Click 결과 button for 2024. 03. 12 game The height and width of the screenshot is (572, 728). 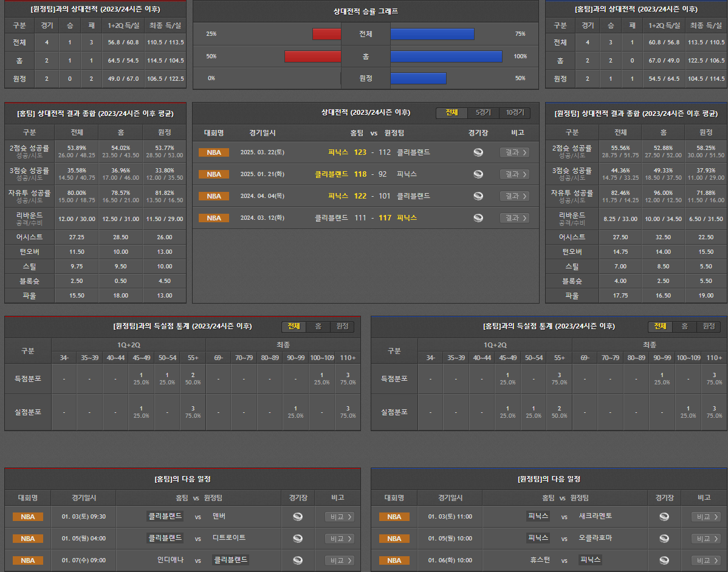coord(514,218)
